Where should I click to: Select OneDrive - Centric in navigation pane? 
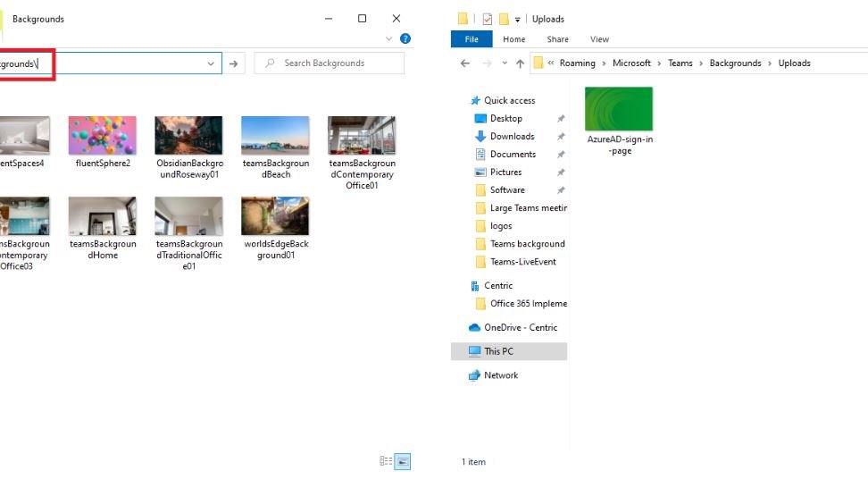pos(521,327)
